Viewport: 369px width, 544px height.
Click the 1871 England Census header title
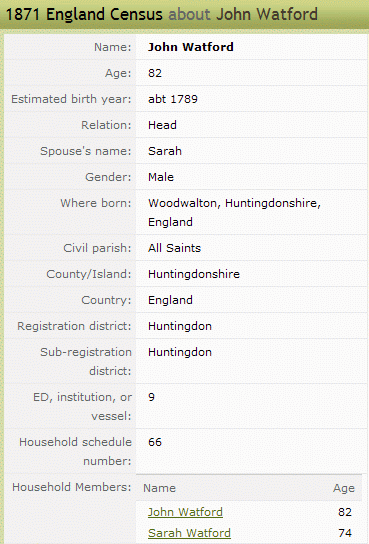162,15
